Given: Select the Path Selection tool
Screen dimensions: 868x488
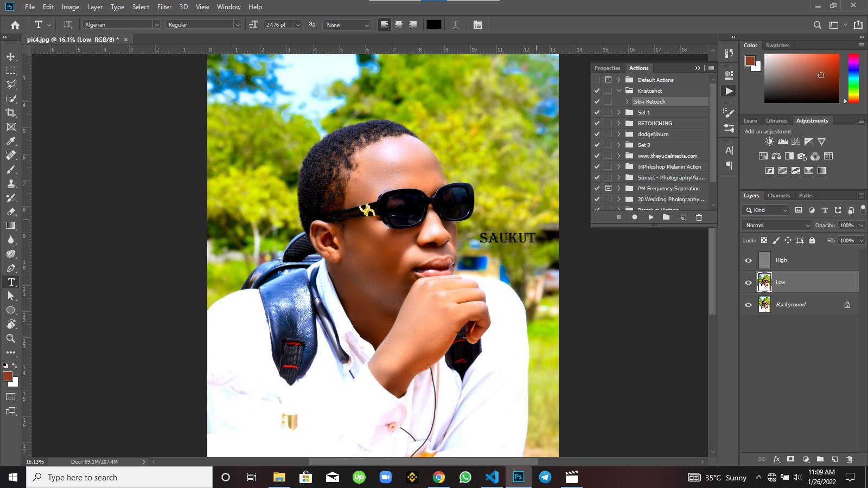Looking at the screenshot, I should 11,296.
